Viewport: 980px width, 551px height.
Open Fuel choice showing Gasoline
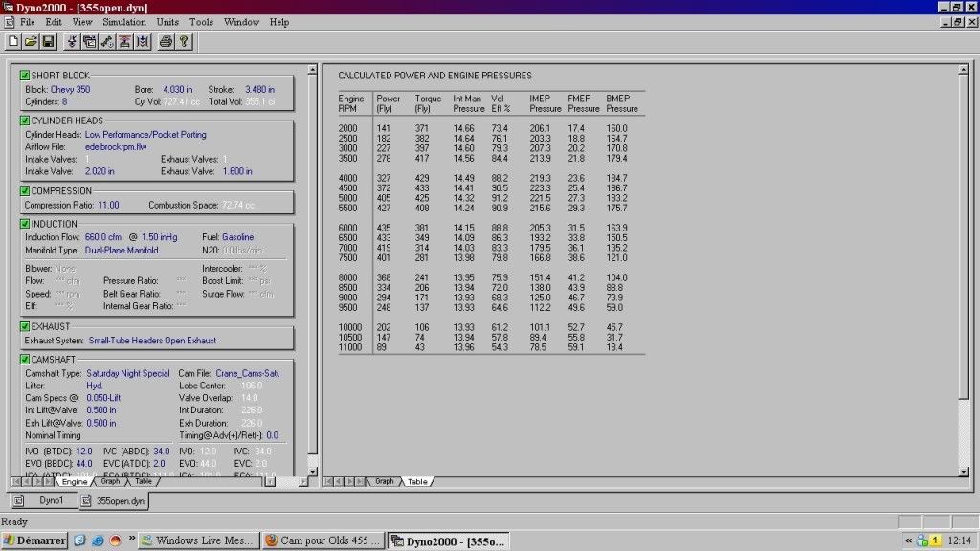pyautogui.click(x=237, y=237)
